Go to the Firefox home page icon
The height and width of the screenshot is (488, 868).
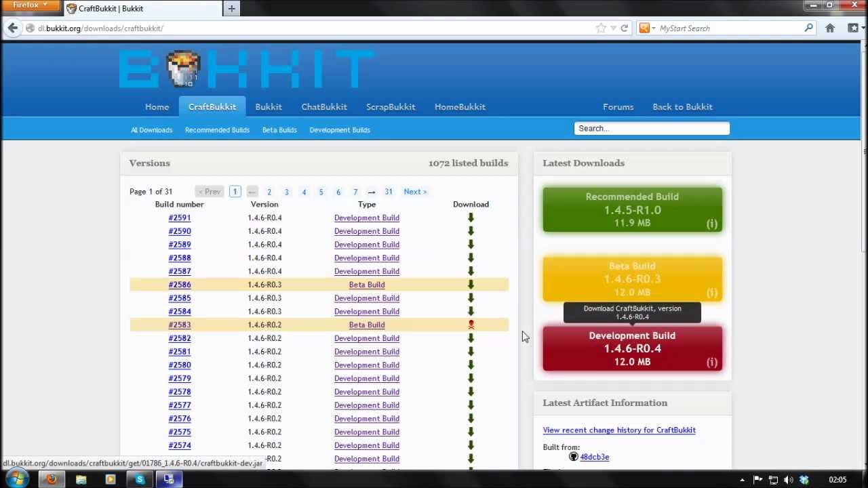click(x=830, y=28)
